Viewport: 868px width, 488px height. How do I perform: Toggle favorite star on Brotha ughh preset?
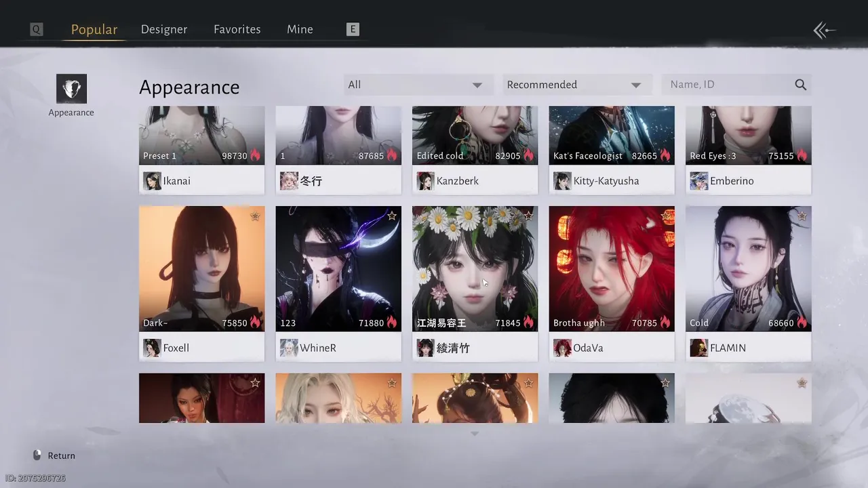tap(665, 216)
